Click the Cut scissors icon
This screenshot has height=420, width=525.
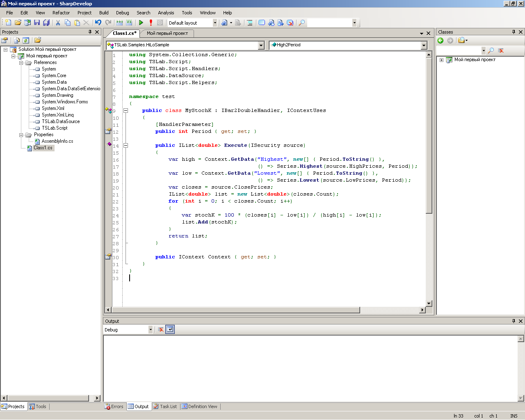pos(58,23)
